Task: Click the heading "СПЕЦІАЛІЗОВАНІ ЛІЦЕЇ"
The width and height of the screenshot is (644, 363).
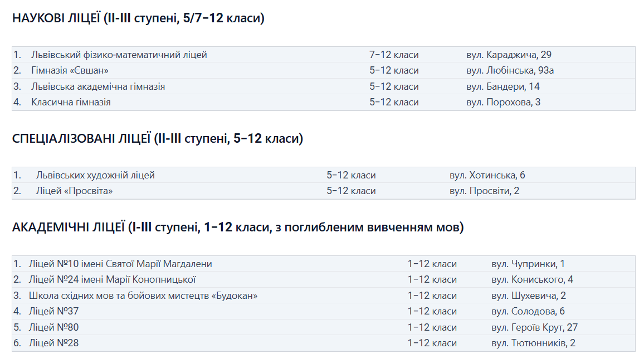Action: coord(157,139)
